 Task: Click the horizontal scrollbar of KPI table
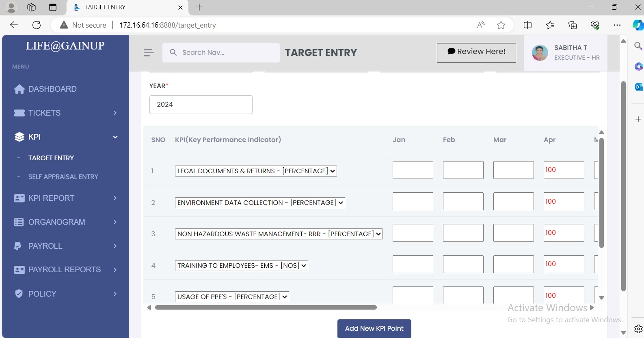click(266, 308)
